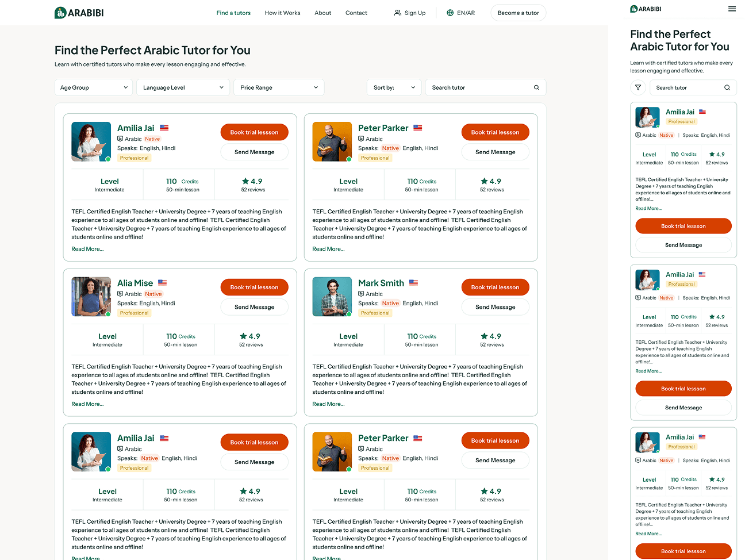Click the Arabic language icon on Mark Smith's card

(361, 294)
